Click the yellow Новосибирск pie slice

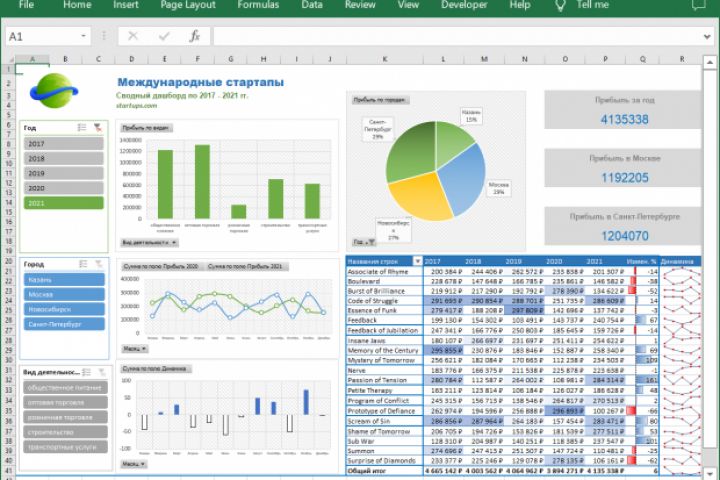pos(420,197)
